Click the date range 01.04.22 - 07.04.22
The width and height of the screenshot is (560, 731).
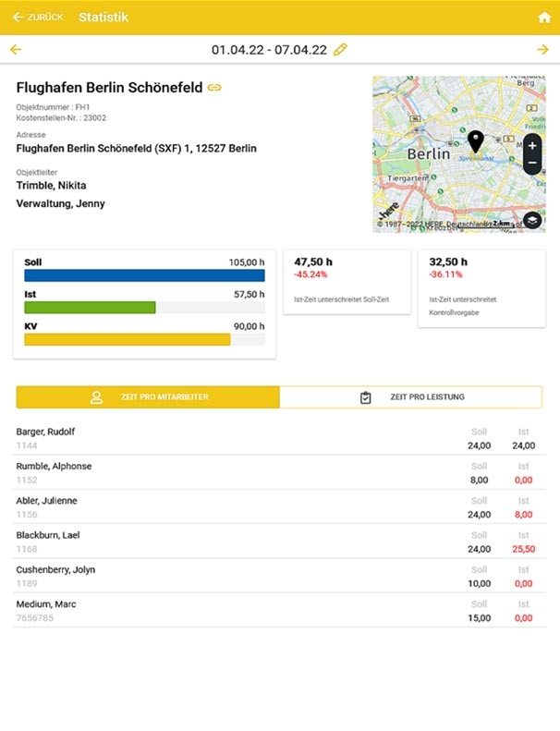(269, 50)
